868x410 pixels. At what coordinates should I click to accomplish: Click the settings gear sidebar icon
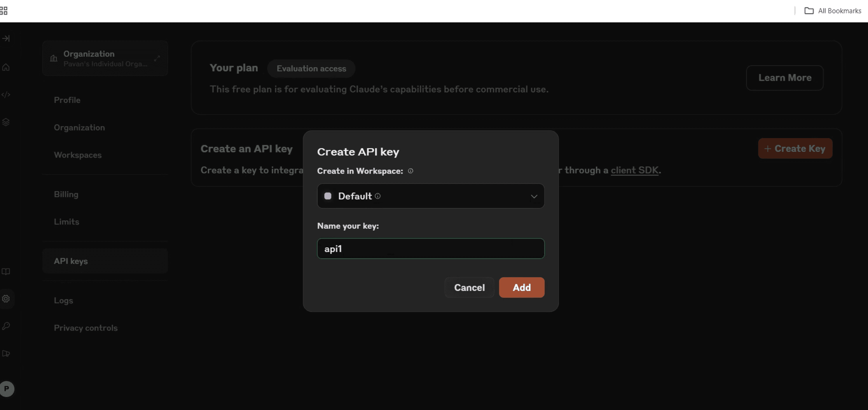click(6, 299)
